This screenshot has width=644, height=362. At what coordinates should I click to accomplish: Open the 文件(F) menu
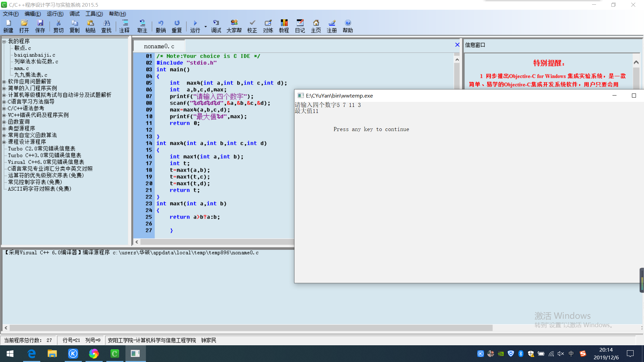(11, 14)
